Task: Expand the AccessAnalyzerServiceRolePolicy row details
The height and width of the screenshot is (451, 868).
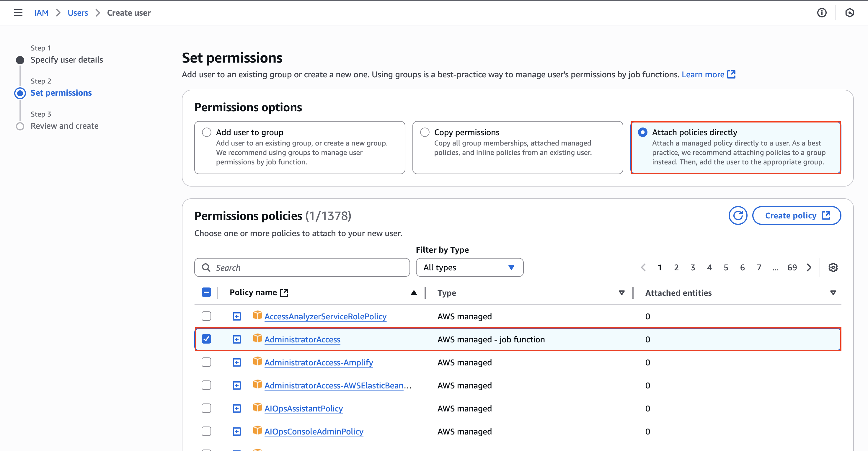Action: (236, 316)
